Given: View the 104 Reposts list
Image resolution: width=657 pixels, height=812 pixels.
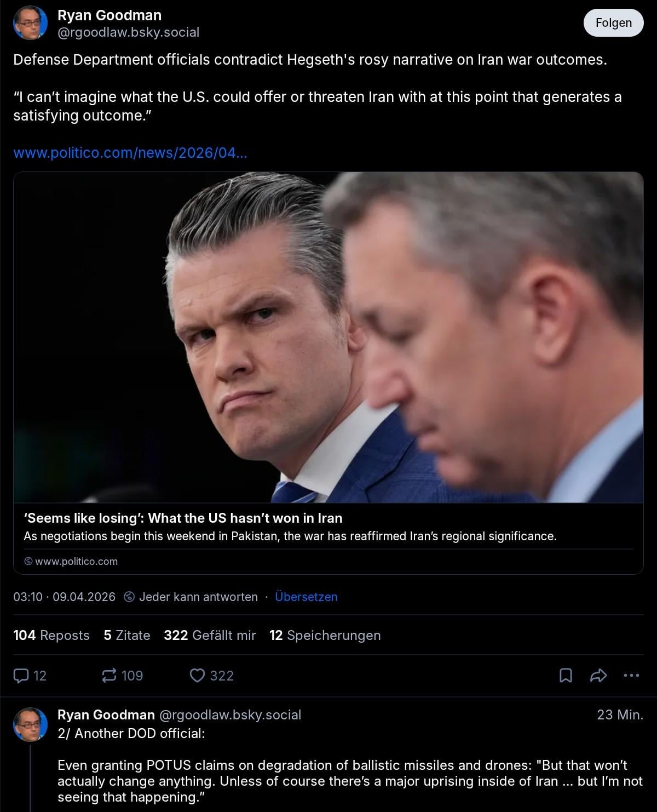Looking at the screenshot, I should click(51, 635).
